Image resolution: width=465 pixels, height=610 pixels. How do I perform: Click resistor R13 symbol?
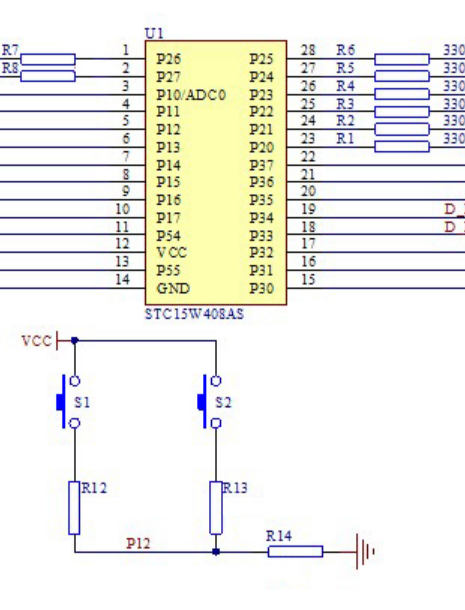[216, 508]
